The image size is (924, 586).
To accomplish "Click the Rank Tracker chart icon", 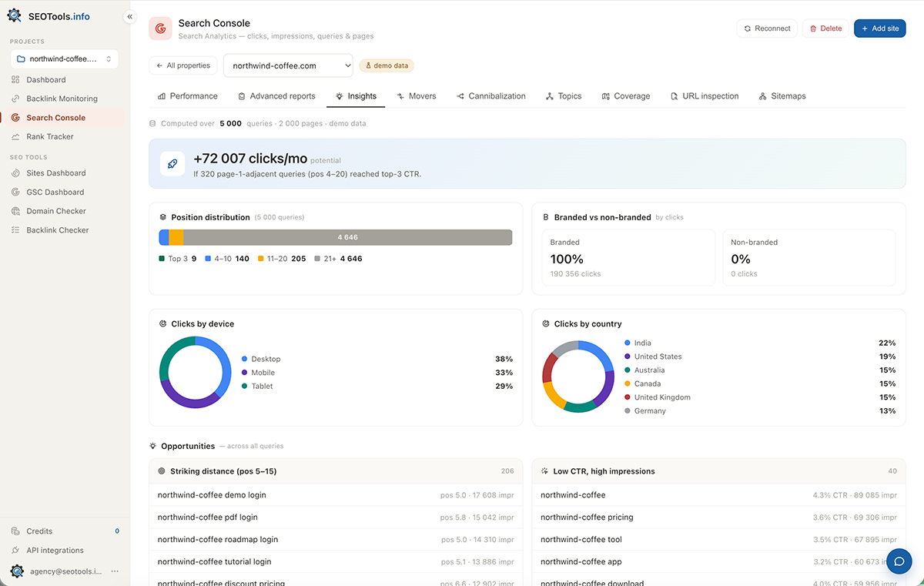I will coord(15,137).
